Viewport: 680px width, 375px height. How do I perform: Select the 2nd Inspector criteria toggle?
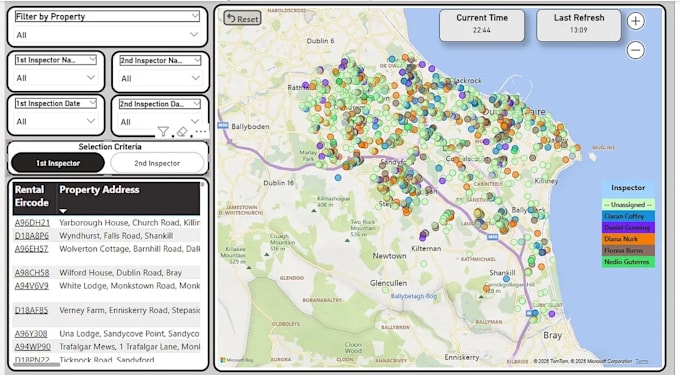pos(157,163)
